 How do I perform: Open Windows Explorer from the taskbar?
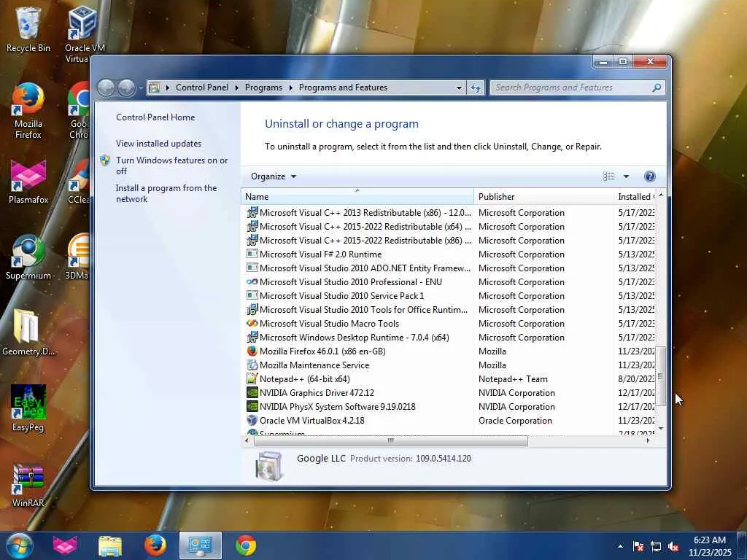tap(110, 545)
